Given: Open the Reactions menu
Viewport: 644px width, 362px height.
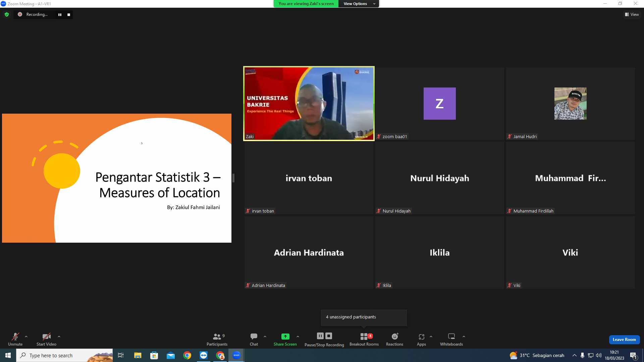Looking at the screenshot, I should pos(394,339).
